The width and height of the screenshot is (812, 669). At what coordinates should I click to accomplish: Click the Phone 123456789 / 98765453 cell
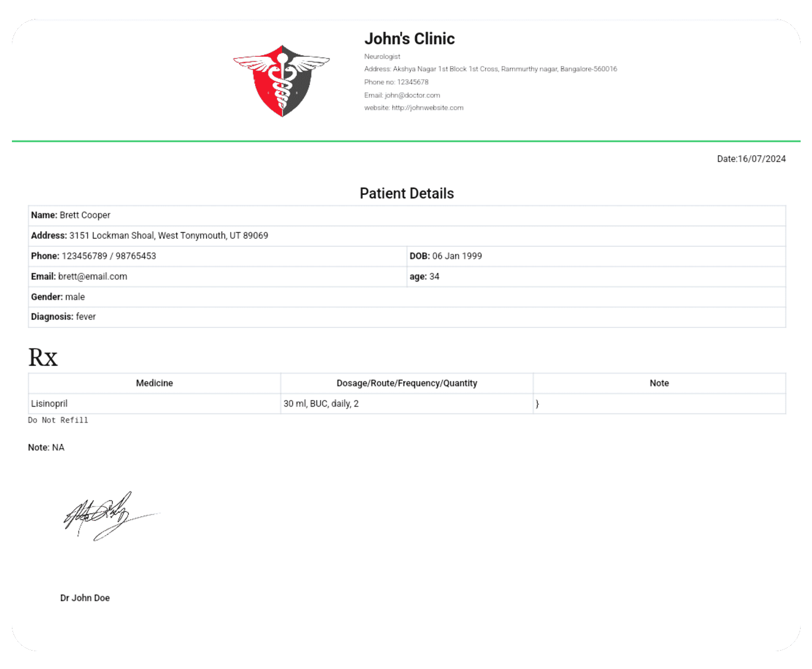coord(218,256)
